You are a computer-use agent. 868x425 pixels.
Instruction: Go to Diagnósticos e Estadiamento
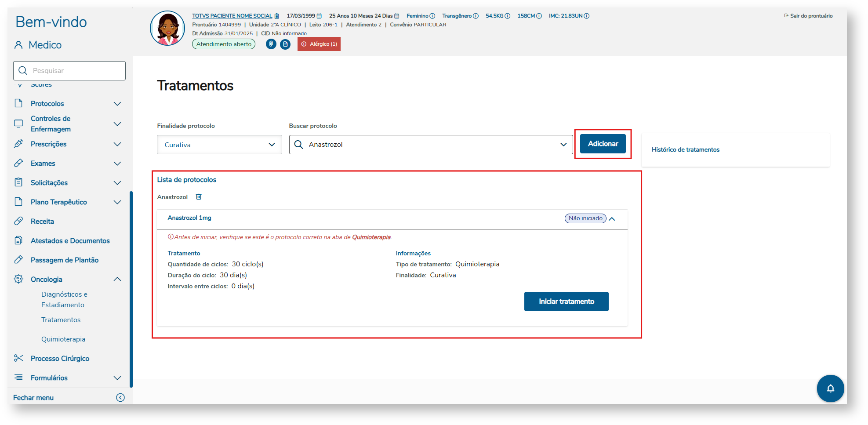point(64,299)
